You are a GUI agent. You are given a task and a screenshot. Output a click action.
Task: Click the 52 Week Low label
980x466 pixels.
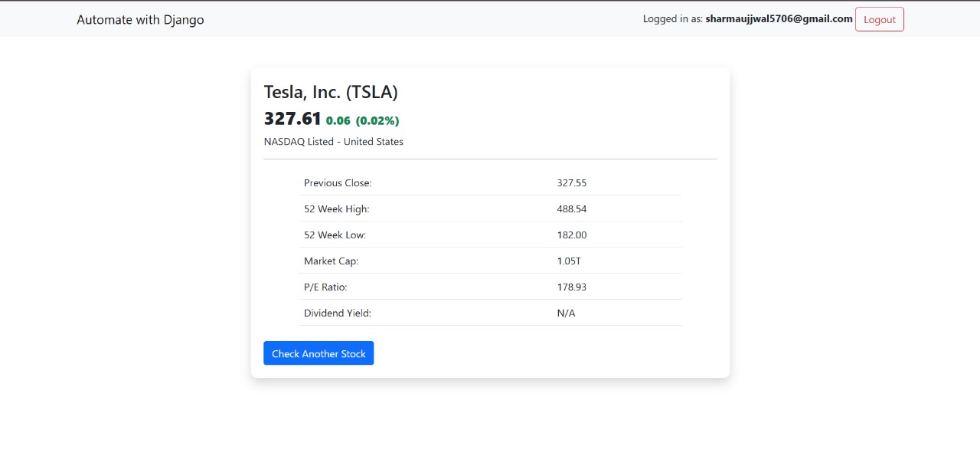tap(335, 235)
